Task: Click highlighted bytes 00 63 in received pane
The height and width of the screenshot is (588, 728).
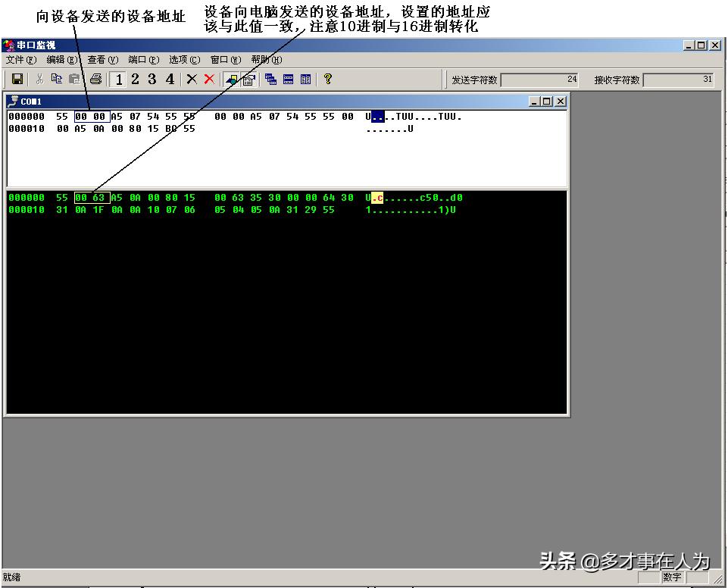Action: point(92,198)
